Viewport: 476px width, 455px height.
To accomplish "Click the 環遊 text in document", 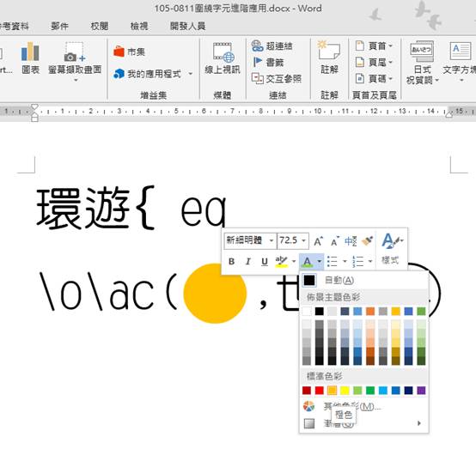I will coord(83,208).
